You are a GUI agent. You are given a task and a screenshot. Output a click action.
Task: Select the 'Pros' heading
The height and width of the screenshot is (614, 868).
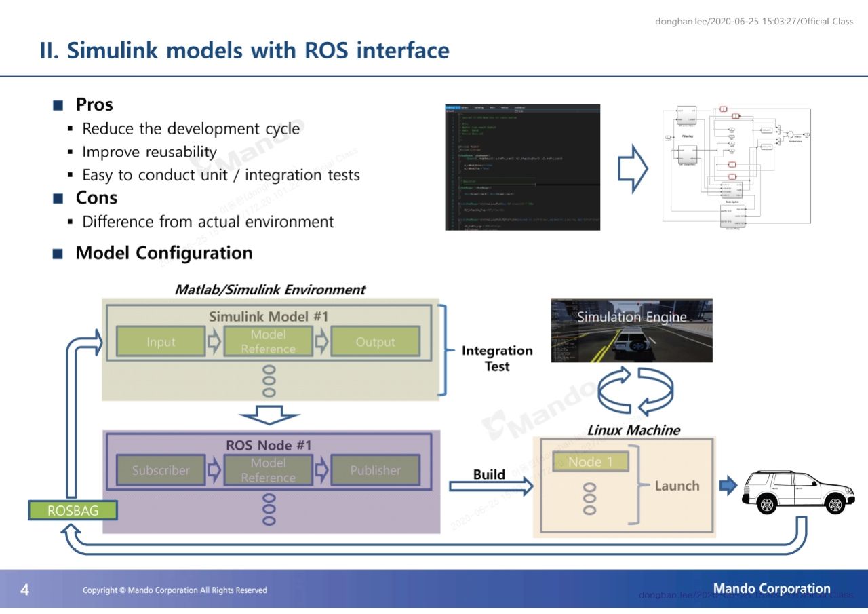pyautogui.click(x=94, y=104)
